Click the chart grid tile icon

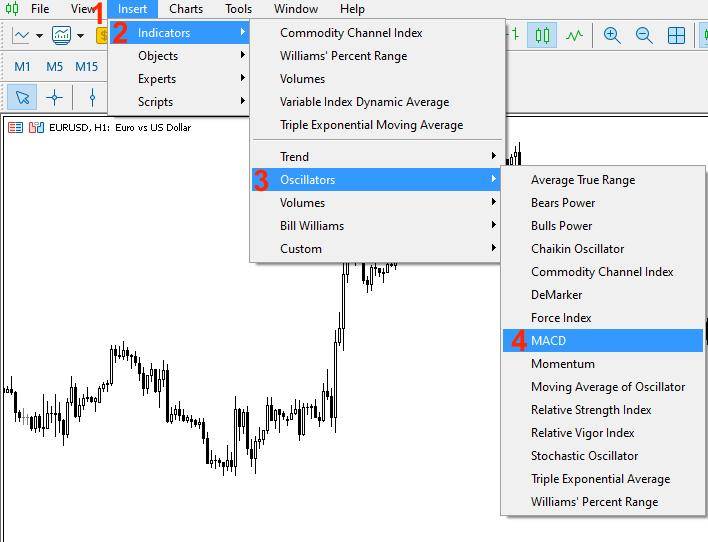pos(676,35)
